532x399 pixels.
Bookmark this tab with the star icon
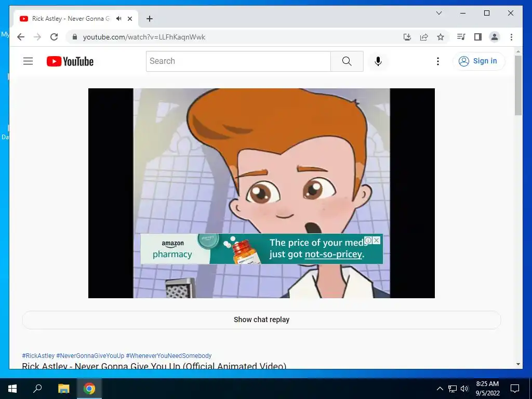(x=441, y=37)
